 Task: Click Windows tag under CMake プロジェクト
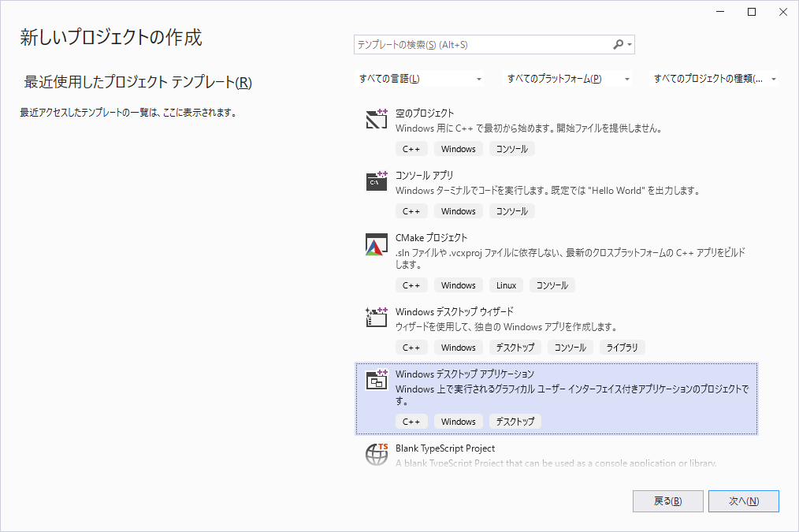pos(458,285)
